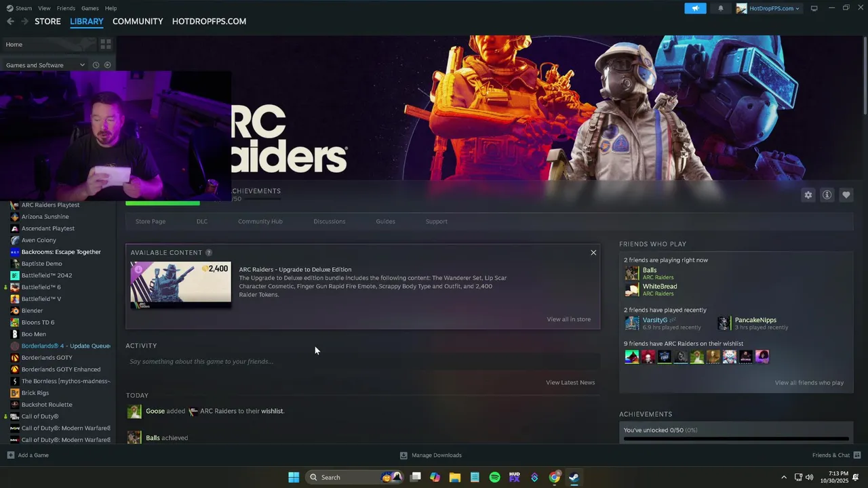The height and width of the screenshot is (488, 868).
Task: Open Windows Start menu
Action: pos(294,477)
